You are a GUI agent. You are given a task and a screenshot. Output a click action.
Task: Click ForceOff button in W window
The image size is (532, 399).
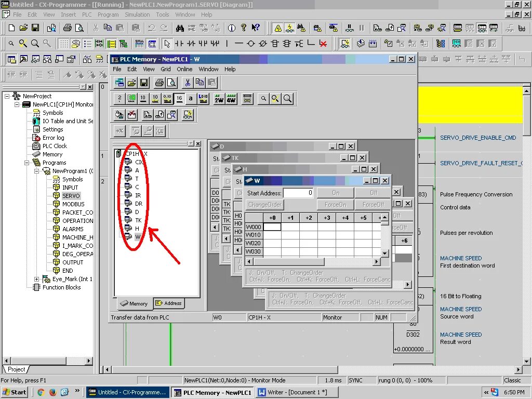pyautogui.click(x=373, y=205)
